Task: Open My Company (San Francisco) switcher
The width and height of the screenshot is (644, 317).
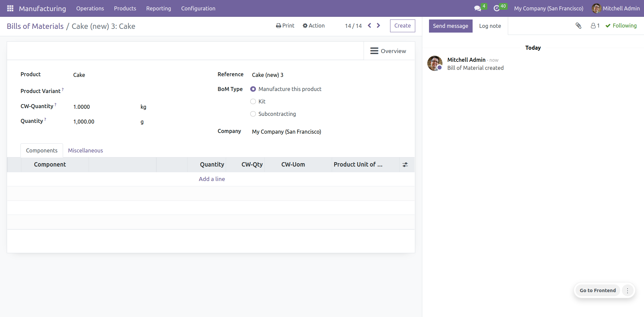Action: [x=548, y=8]
